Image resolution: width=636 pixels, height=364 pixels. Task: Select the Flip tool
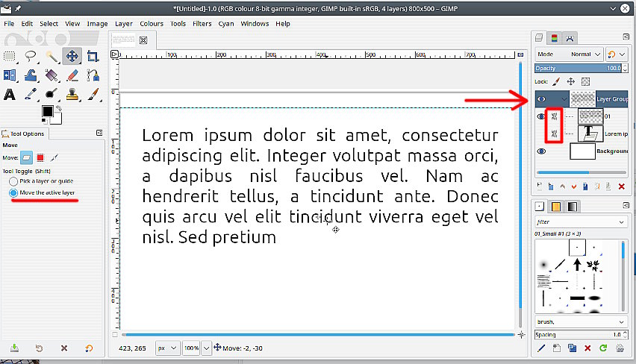point(9,75)
